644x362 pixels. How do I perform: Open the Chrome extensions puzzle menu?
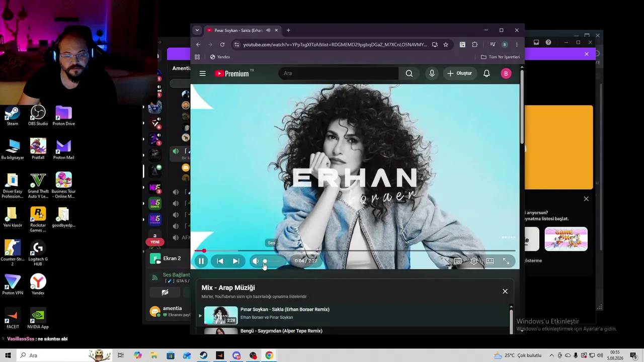pyautogui.click(x=474, y=44)
